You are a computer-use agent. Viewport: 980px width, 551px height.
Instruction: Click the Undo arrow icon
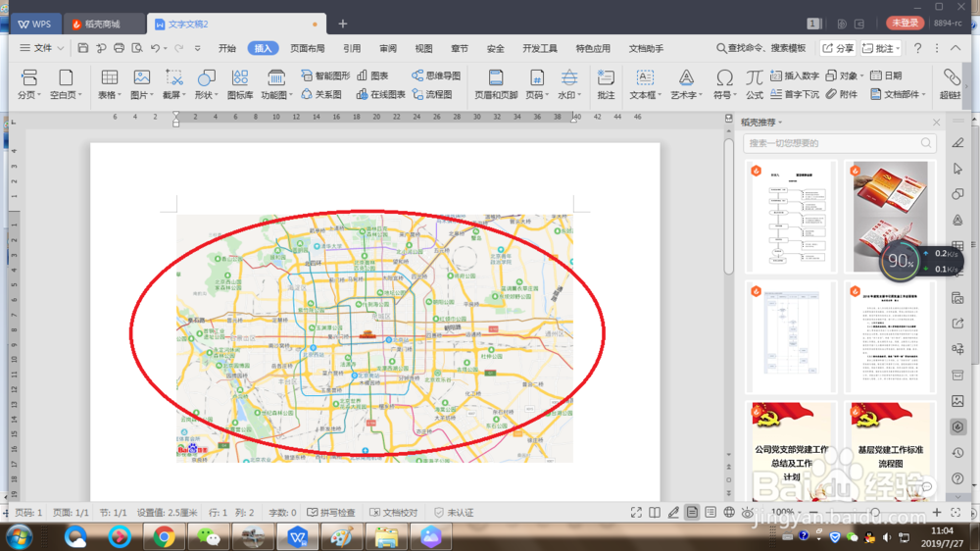coord(155,48)
